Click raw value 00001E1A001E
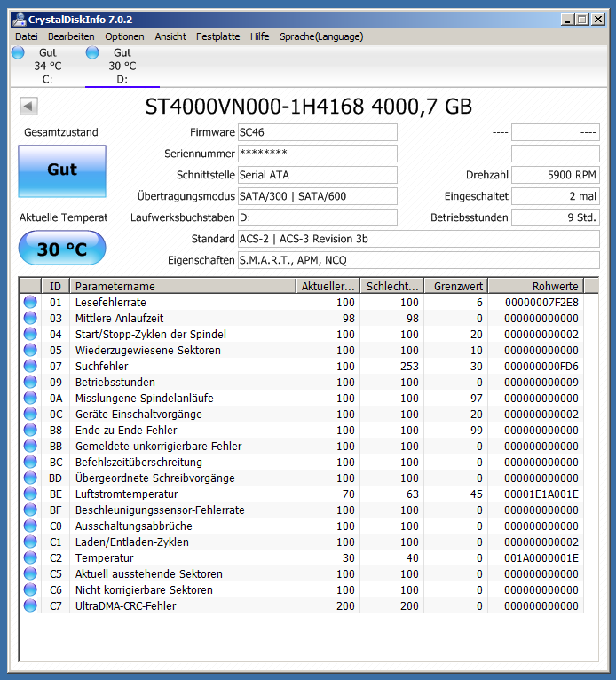The image size is (616, 680). click(541, 494)
